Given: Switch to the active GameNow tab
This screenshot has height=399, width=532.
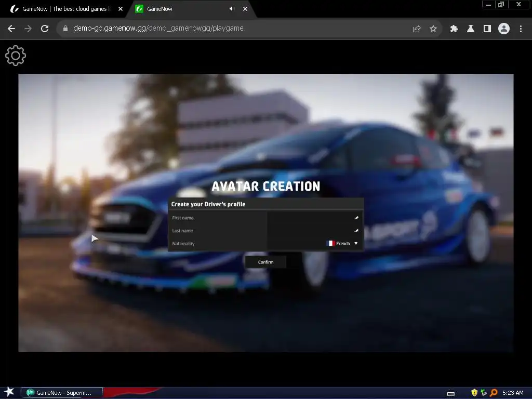Looking at the screenshot, I should 190,9.
